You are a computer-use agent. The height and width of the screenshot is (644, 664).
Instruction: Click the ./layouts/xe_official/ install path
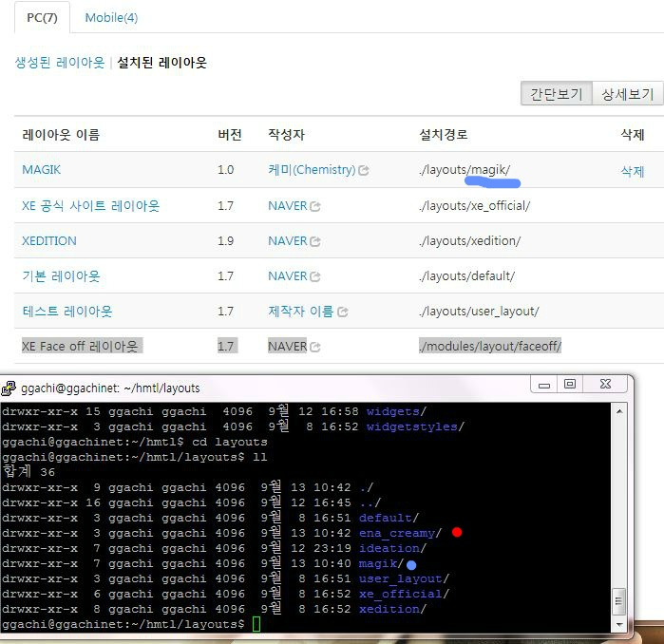[474, 206]
